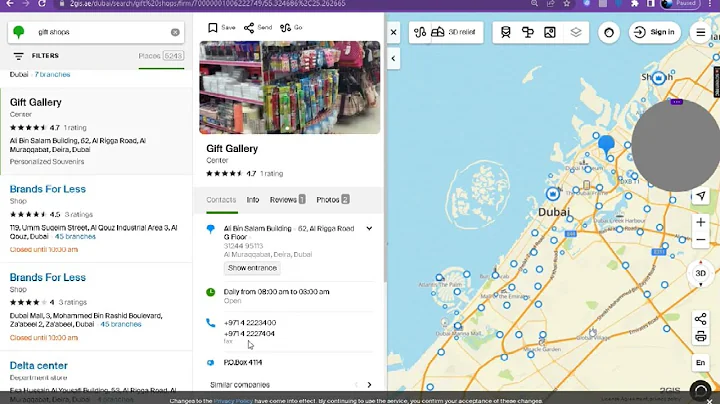Open the 7 branches link
Image resolution: width=720 pixels, height=404 pixels.
click(52, 74)
